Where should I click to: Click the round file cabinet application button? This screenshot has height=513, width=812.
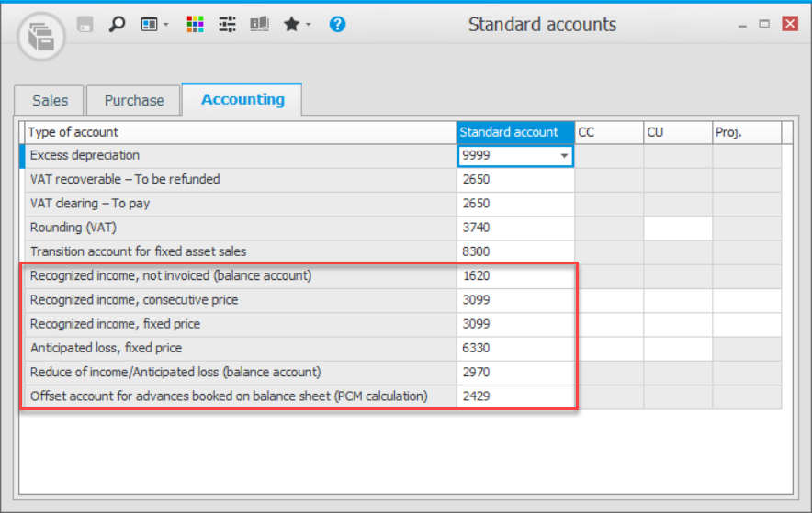tap(41, 36)
